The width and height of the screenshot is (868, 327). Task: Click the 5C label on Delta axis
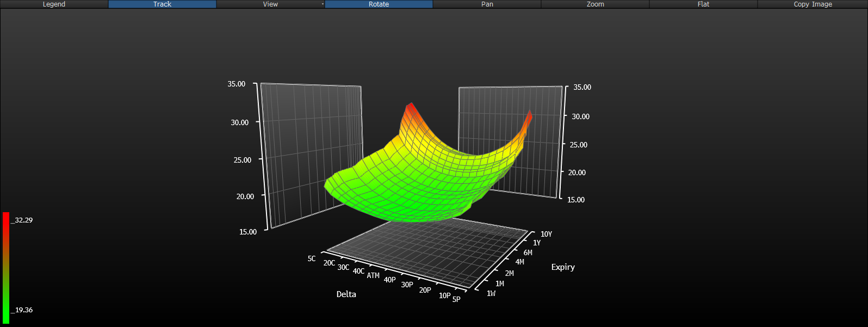[312, 258]
